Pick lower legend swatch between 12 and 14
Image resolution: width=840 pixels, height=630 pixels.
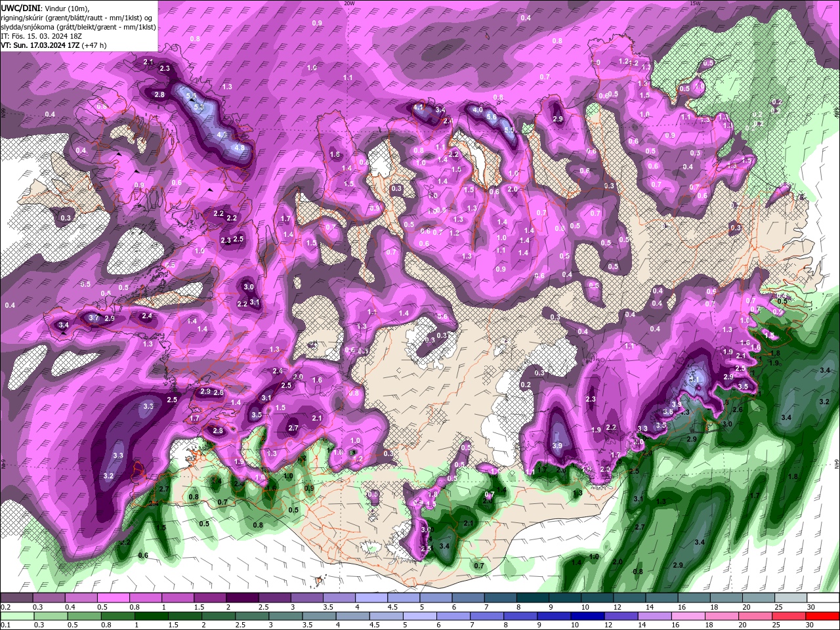click(621, 616)
